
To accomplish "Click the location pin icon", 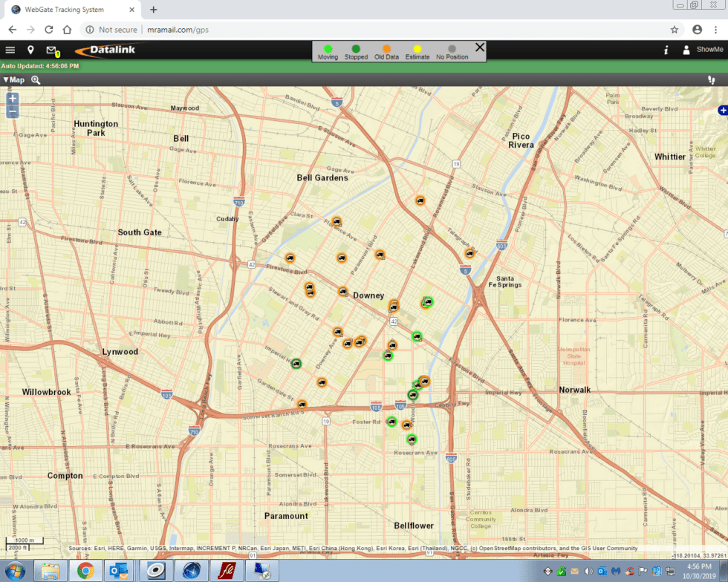I will pyautogui.click(x=30, y=50).
